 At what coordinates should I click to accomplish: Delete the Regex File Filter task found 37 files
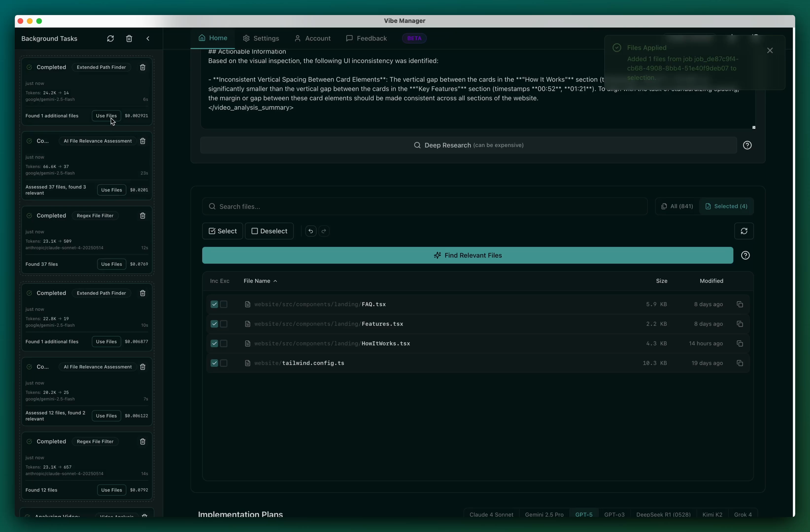click(143, 216)
